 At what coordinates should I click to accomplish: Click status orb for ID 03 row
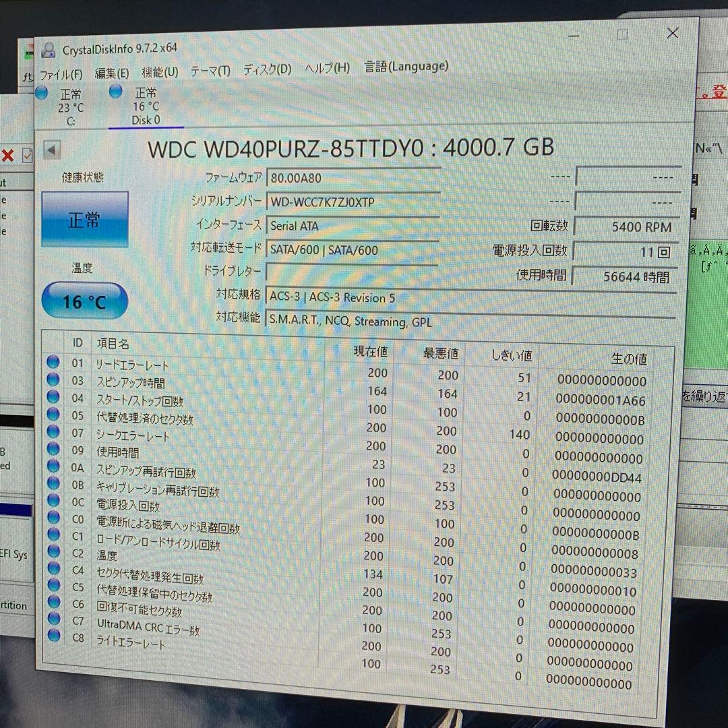(53, 380)
